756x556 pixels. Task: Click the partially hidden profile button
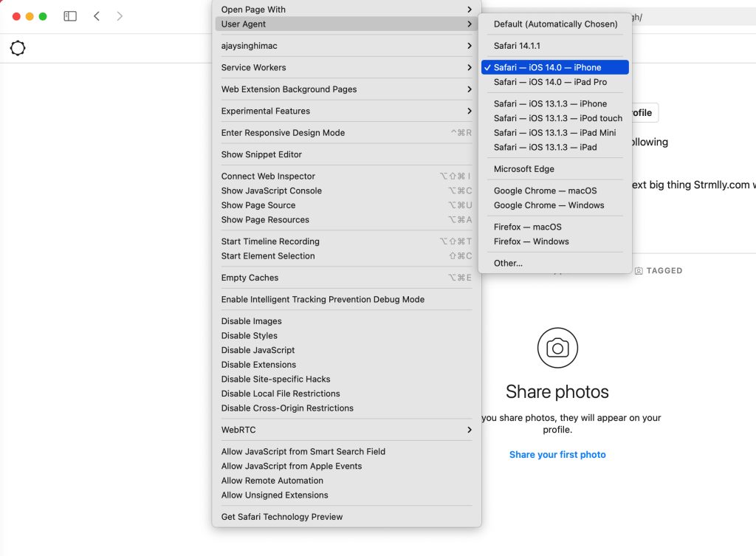pos(645,113)
